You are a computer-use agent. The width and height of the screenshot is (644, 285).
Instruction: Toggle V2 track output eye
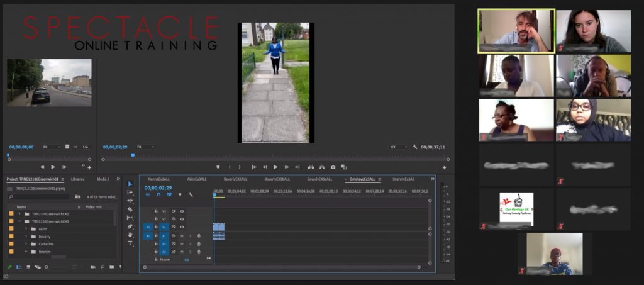tap(182, 219)
